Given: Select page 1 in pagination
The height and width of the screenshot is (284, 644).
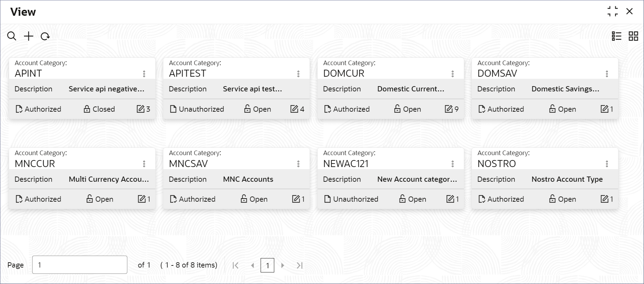Looking at the screenshot, I should pos(267,265).
